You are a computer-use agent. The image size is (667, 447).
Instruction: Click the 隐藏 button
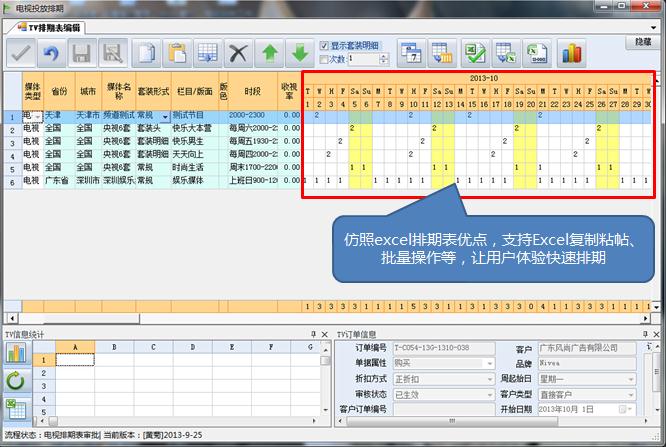pyautogui.click(x=643, y=42)
